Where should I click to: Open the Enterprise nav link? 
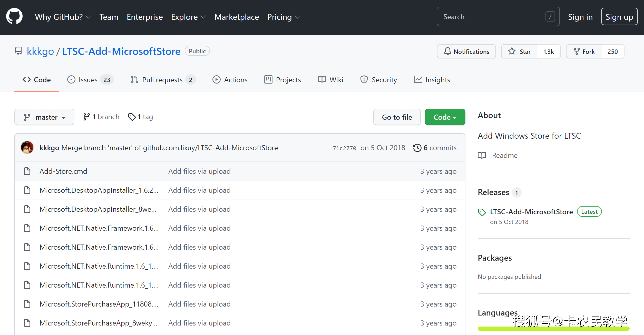[x=145, y=17]
